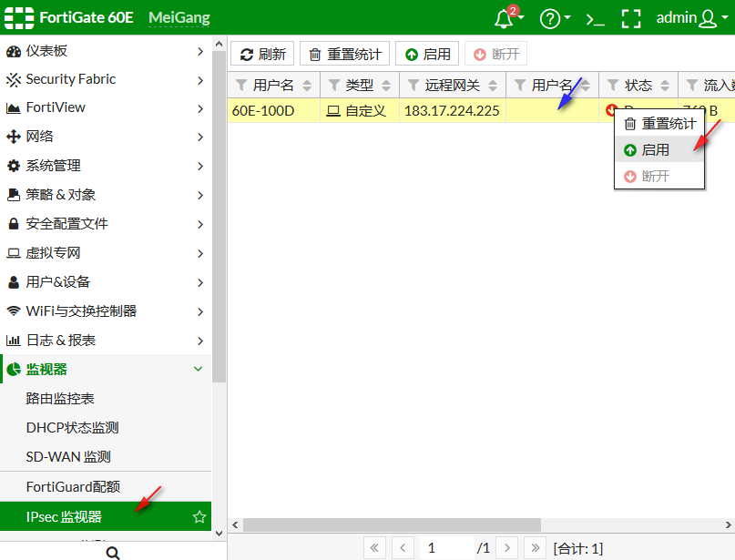Sort by 远程网关 column arrows

[493, 86]
